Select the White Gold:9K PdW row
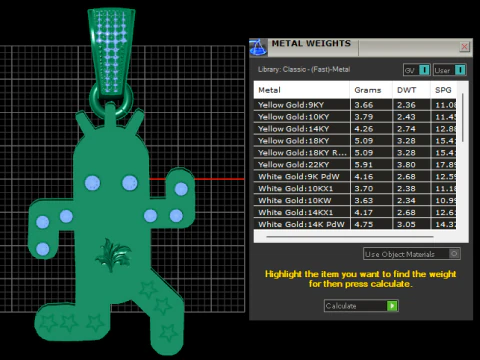Screen dimensions: 480x360 coord(355,177)
